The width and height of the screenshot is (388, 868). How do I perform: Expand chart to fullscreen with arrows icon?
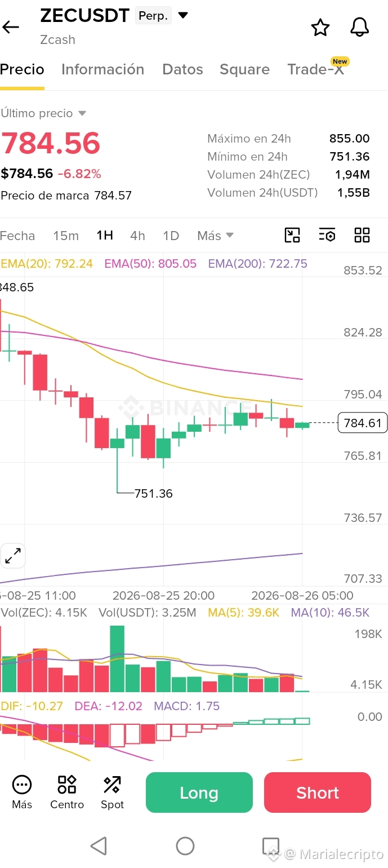pos(13,556)
